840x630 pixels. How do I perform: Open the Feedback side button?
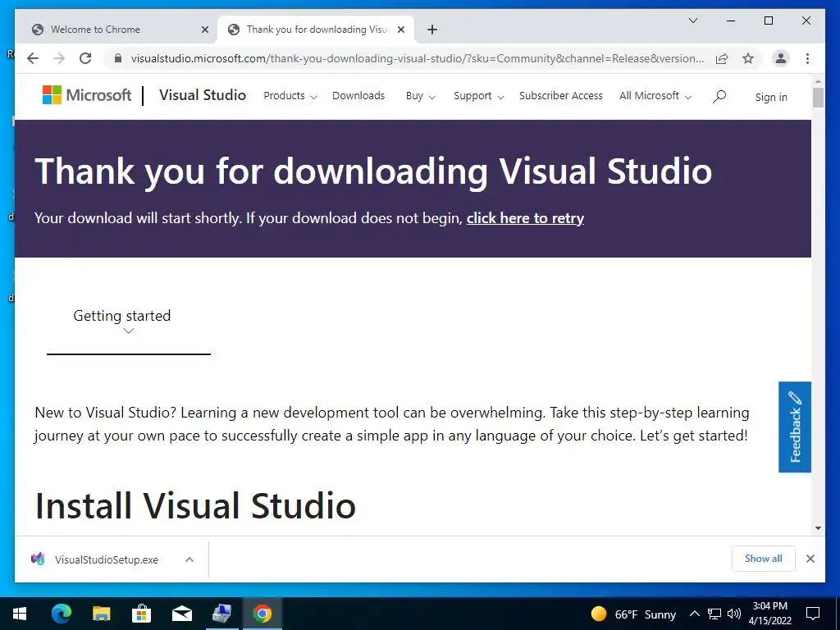(794, 427)
